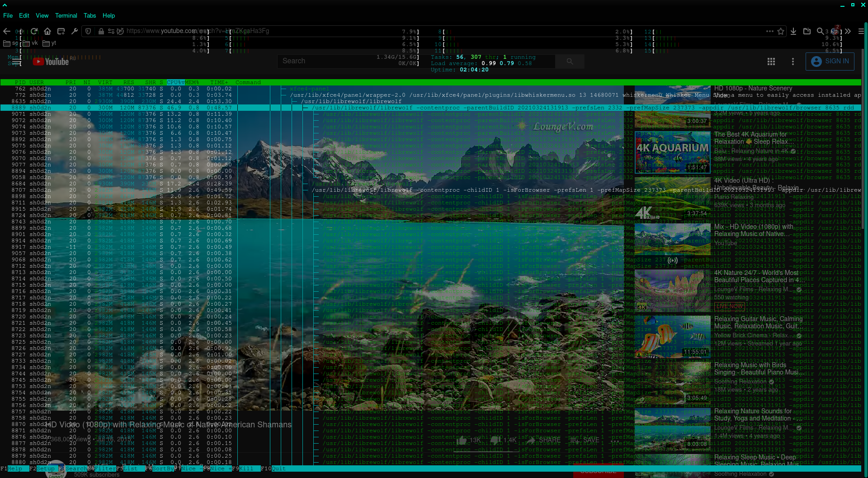Select htop process row with PID 762
Viewport: 868px width, 478px height.
click(x=430, y=89)
